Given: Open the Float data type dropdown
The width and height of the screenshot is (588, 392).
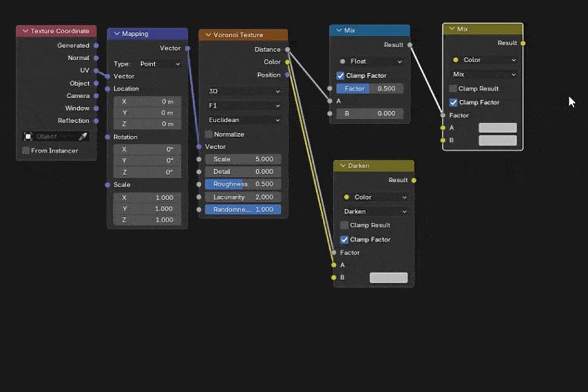Looking at the screenshot, I should [370, 61].
